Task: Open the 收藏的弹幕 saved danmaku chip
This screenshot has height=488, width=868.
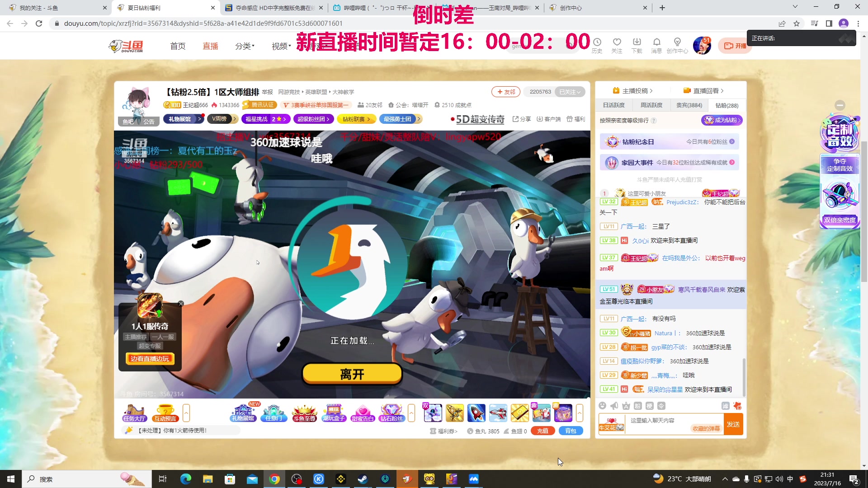Action: pyautogui.click(x=706, y=429)
